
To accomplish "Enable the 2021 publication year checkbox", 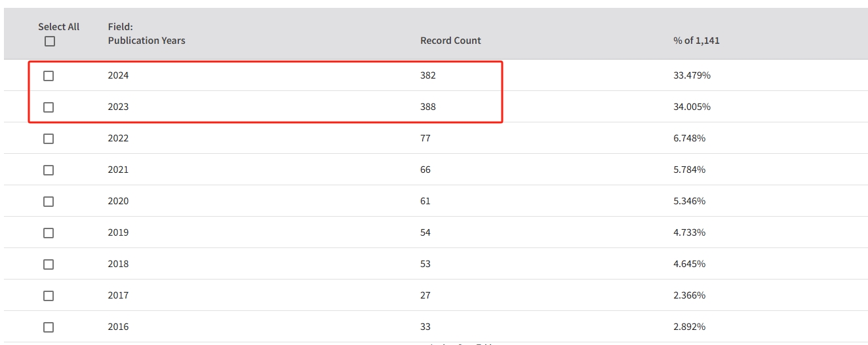I will click(49, 170).
